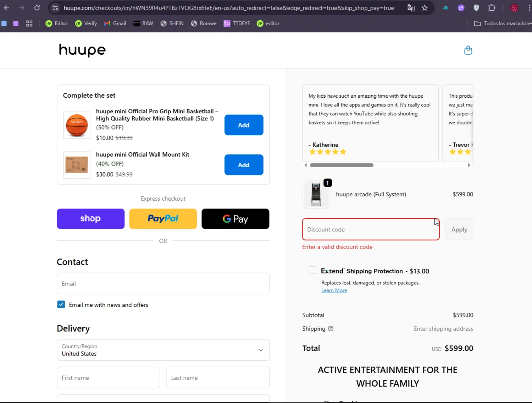Open the Learn More link

coord(334,290)
